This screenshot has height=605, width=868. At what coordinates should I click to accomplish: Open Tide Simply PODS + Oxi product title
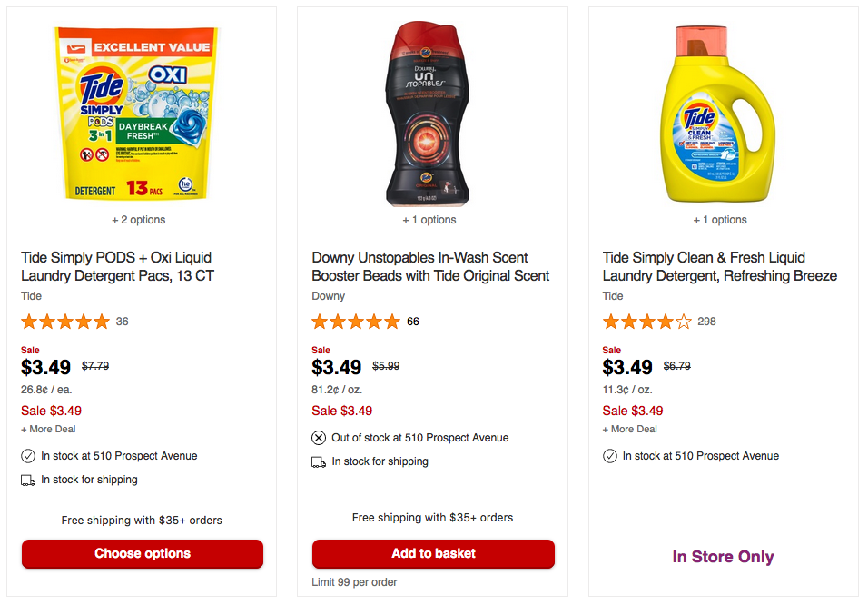point(117,266)
